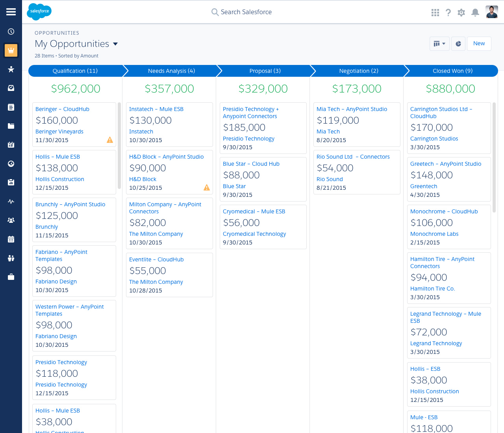Open the My Opportunities list view dropdown
The image size is (504, 433).
pos(115,44)
